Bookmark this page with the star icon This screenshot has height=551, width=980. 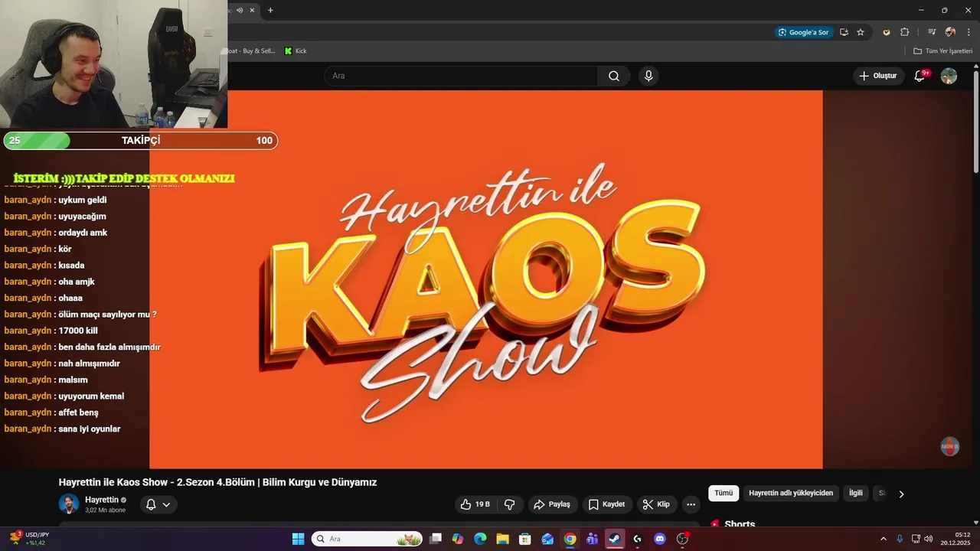tap(861, 32)
